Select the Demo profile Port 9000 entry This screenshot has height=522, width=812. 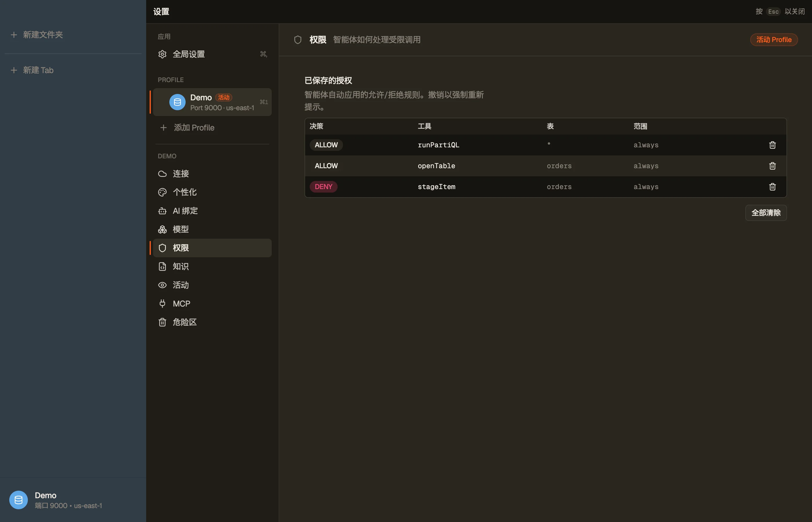click(x=212, y=102)
